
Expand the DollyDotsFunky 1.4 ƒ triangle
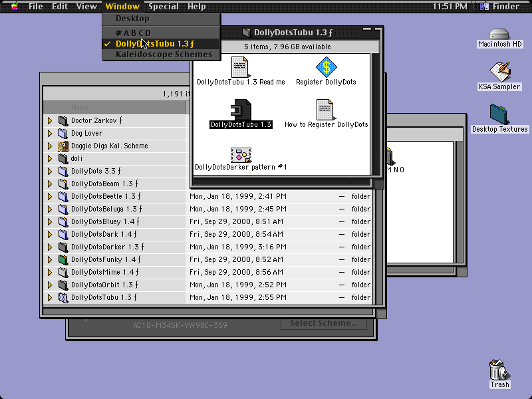coord(50,259)
